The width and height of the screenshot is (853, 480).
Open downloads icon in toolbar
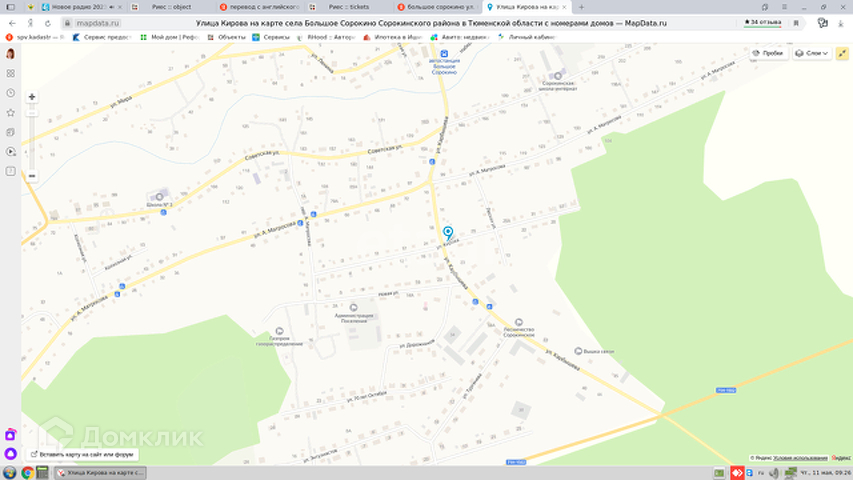[840, 23]
